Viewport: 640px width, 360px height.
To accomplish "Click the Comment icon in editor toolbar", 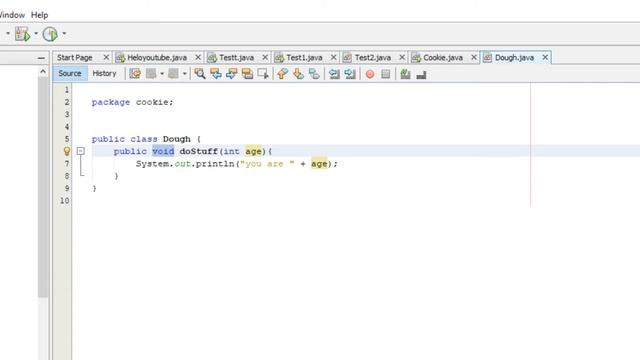I will [405, 74].
